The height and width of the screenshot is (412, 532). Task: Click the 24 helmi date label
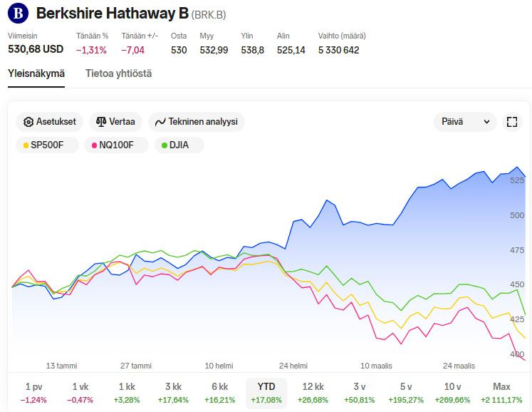click(293, 366)
